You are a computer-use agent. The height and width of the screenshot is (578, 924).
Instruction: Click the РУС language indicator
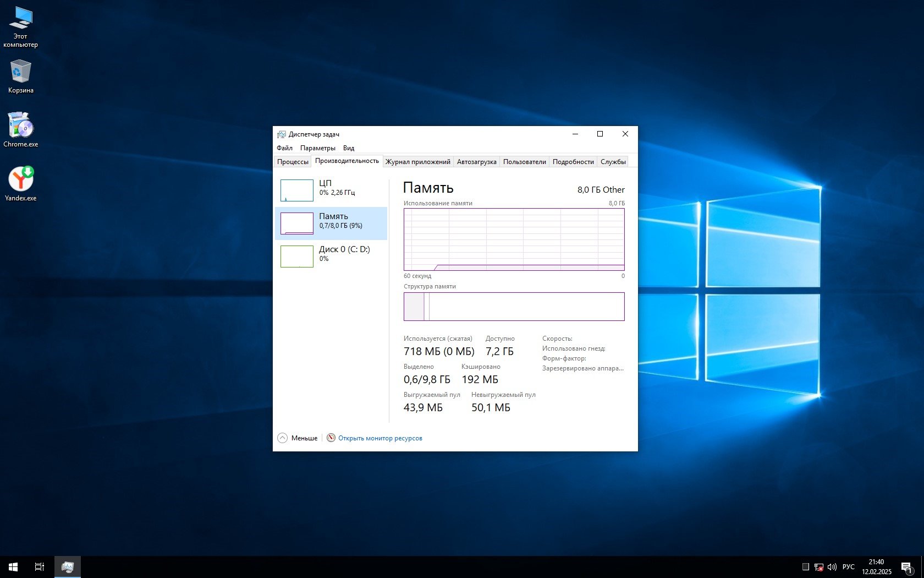(x=849, y=566)
